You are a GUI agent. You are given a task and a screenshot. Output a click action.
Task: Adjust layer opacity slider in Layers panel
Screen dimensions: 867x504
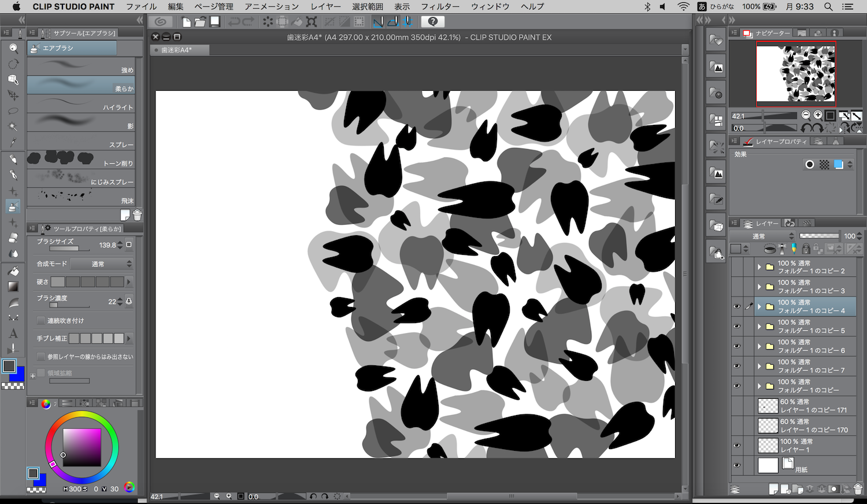pos(819,236)
